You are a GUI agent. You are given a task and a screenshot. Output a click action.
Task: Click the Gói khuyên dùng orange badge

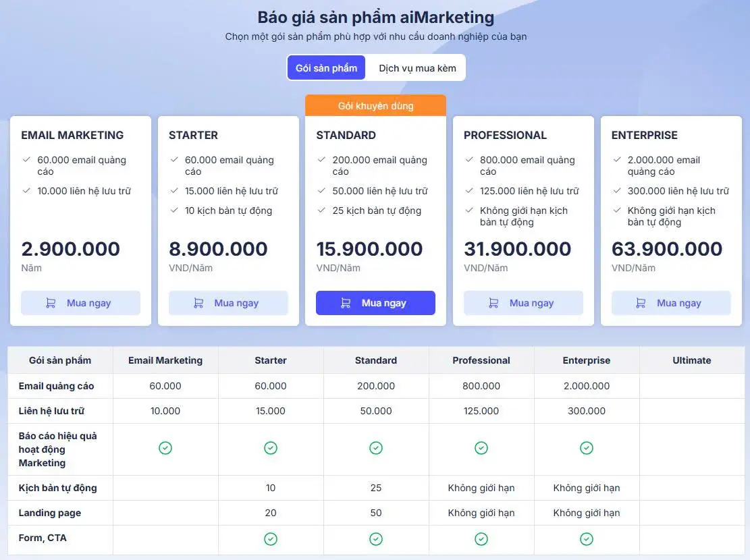(x=375, y=106)
